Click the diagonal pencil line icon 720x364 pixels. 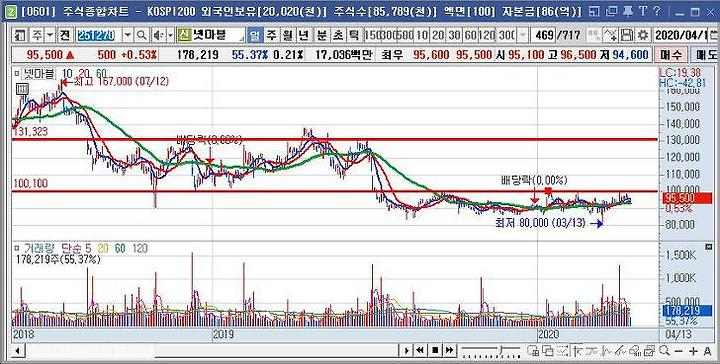tap(621, 351)
